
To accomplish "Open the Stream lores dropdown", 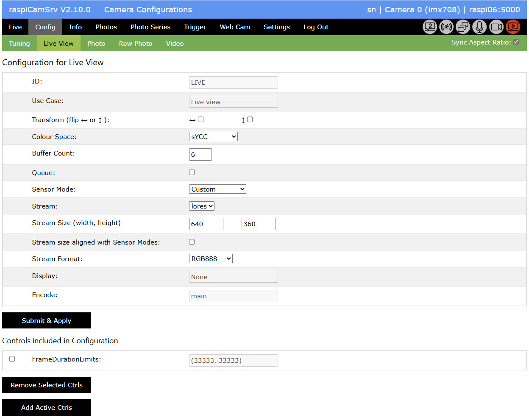I will (202, 206).
